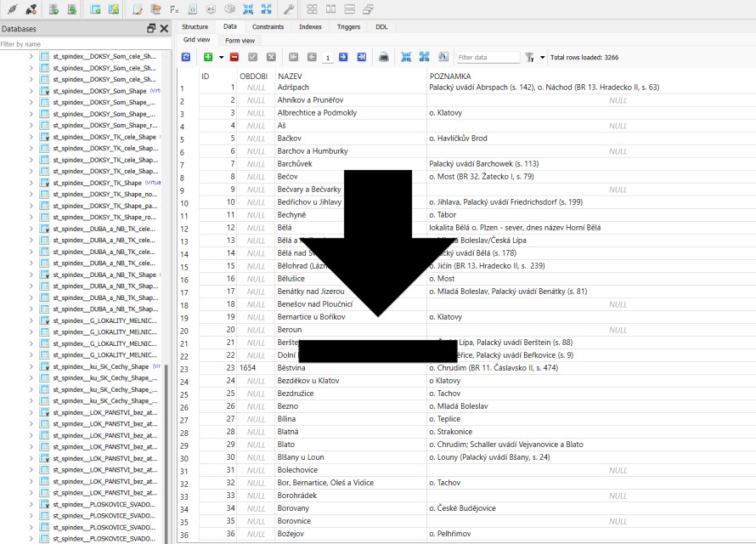Open the wrench configuration icon
The height and width of the screenshot is (544, 756).
(288, 9)
